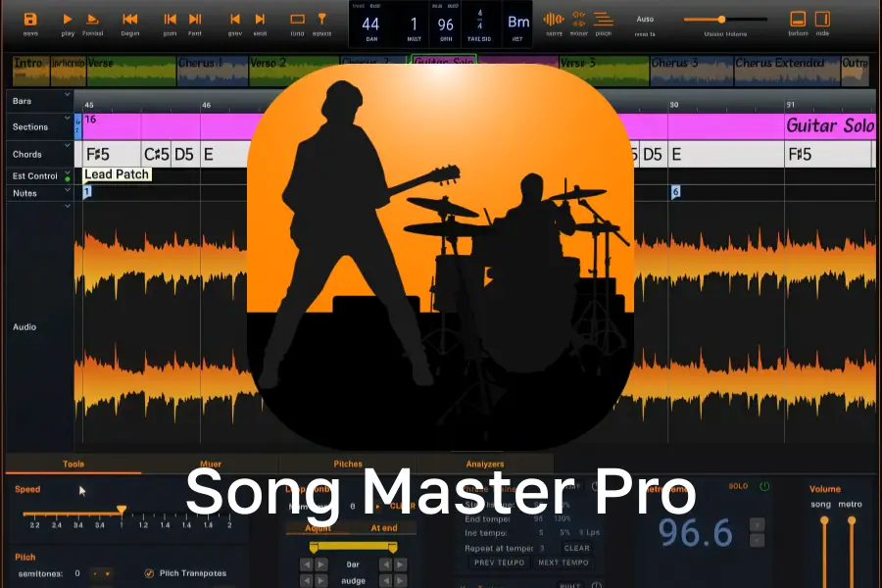Open the mixer icon in the toolbar
Viewport: 882px width, 588px height.
tap(579, 20)
